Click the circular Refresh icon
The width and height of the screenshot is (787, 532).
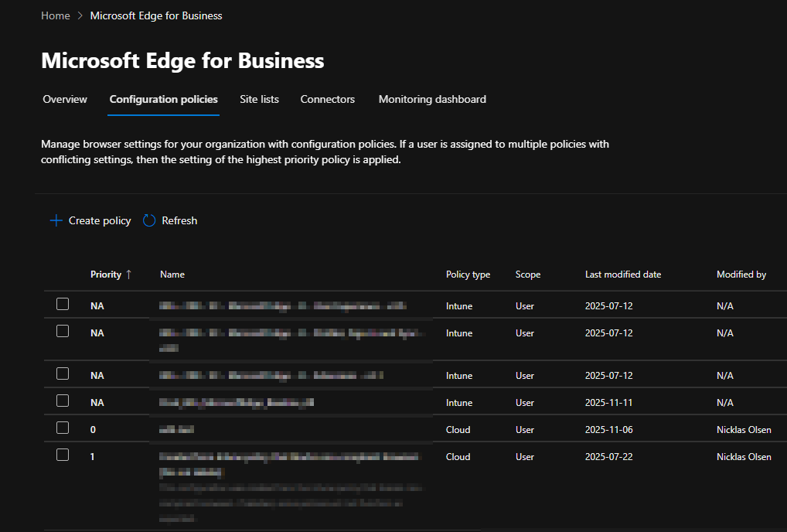tap(149, 221)
